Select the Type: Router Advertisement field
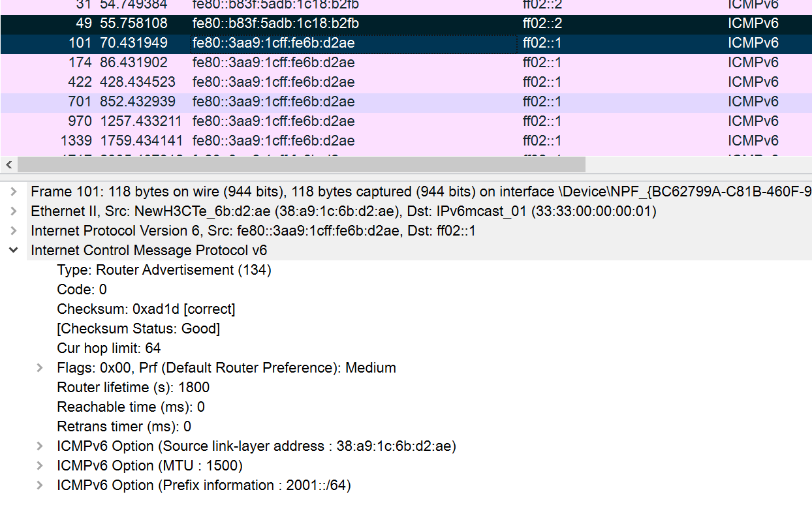 (x=164, y=270)
